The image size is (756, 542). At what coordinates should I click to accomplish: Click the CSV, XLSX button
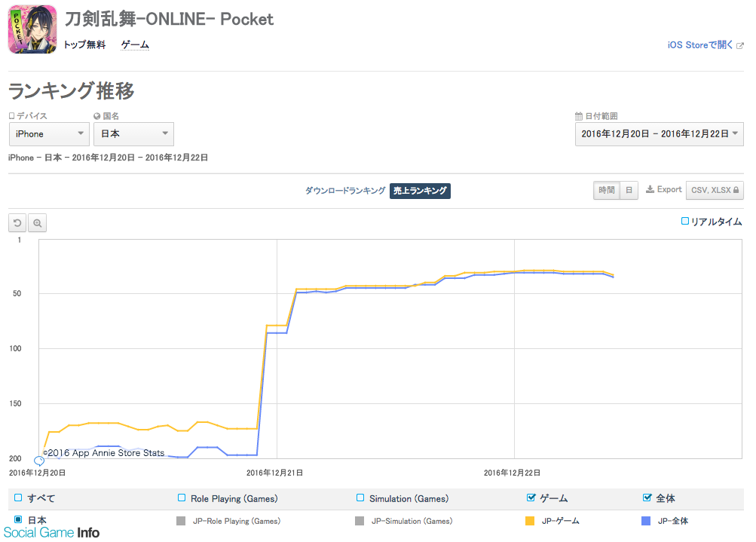click(715, 190)
